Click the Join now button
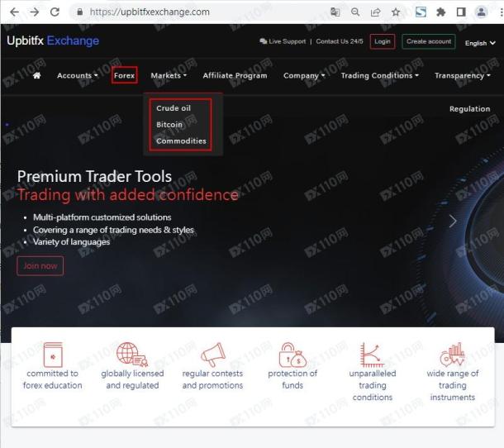This screenshot has width=504, height=448. pyautogui.click(x=40, y=266)
